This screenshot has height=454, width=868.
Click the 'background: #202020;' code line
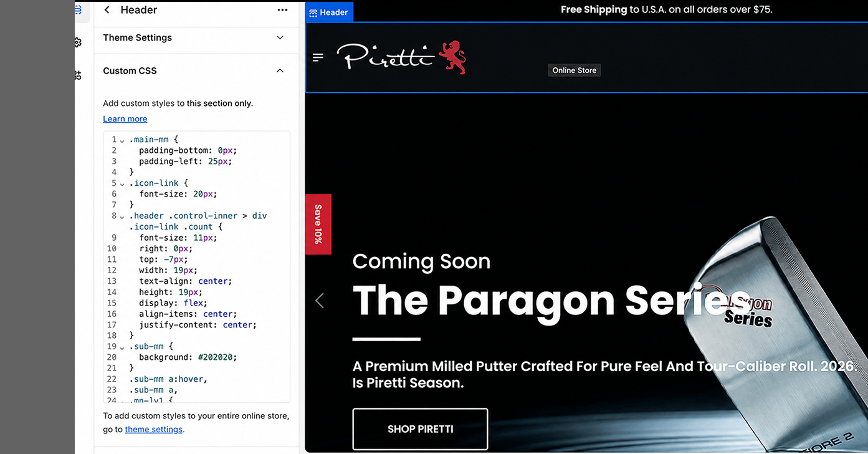click(x=188, y=357)
